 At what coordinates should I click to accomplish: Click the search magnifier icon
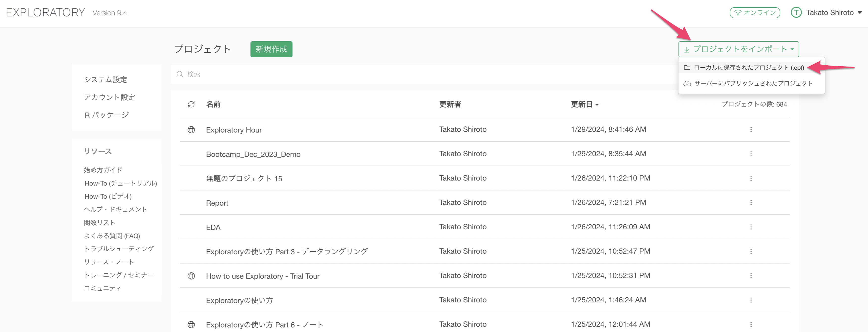point(180,74)
